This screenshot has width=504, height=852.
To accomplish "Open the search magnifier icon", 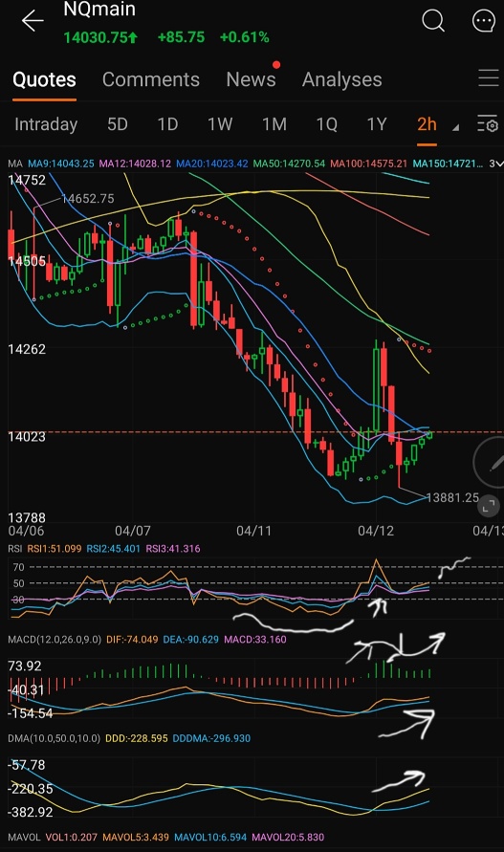I will click(433, 21).
